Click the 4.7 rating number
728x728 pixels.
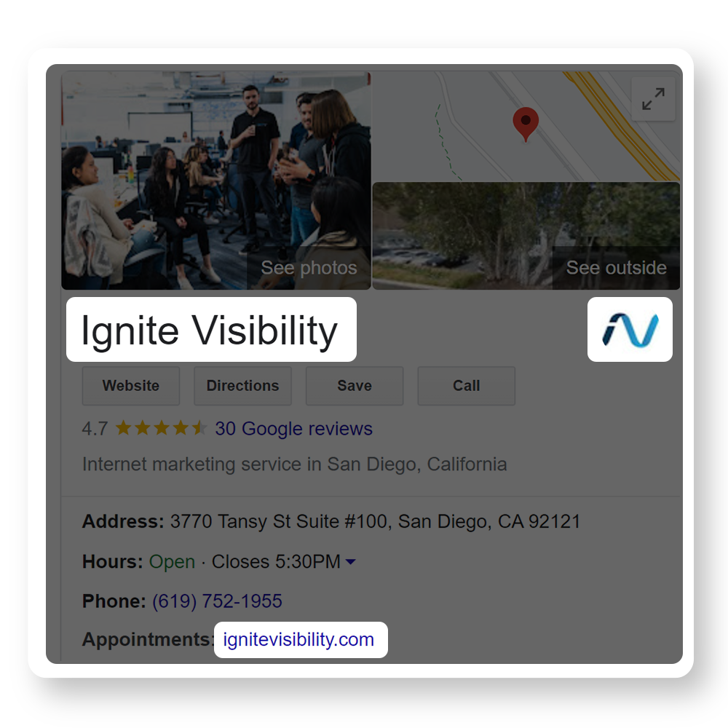tap(95, 429)
